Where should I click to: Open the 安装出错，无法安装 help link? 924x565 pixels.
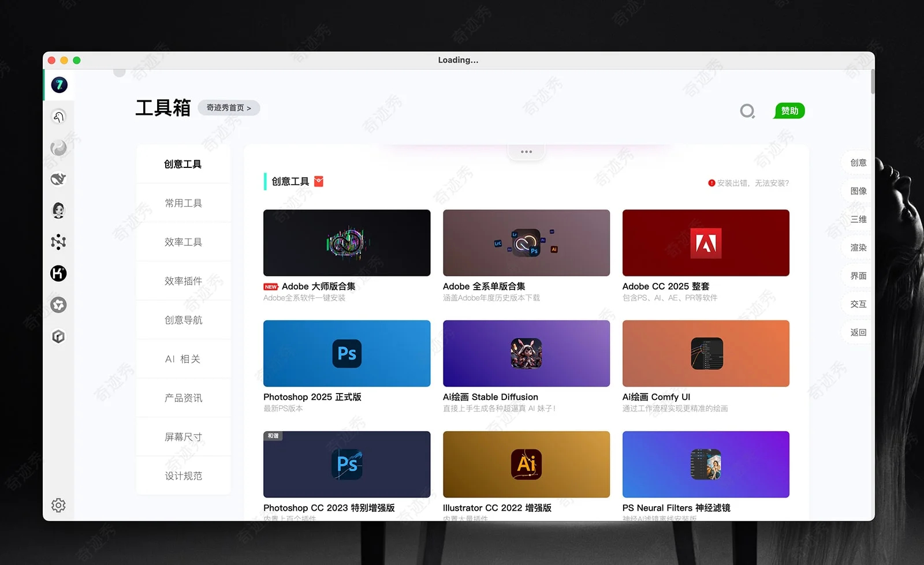751,182
